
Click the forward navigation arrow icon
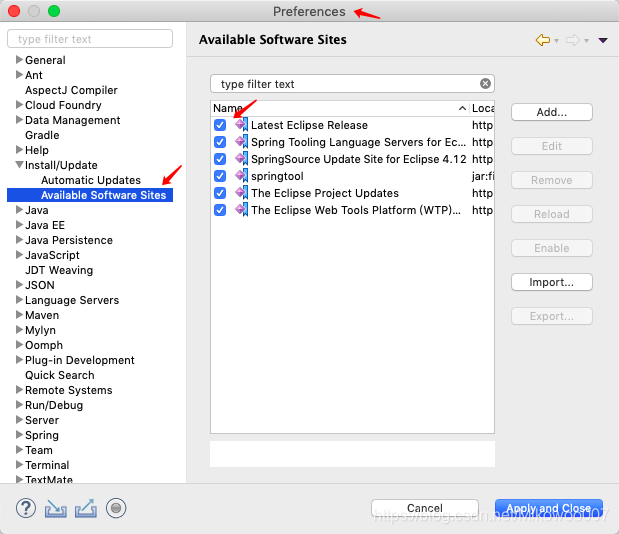coord(573,40)
